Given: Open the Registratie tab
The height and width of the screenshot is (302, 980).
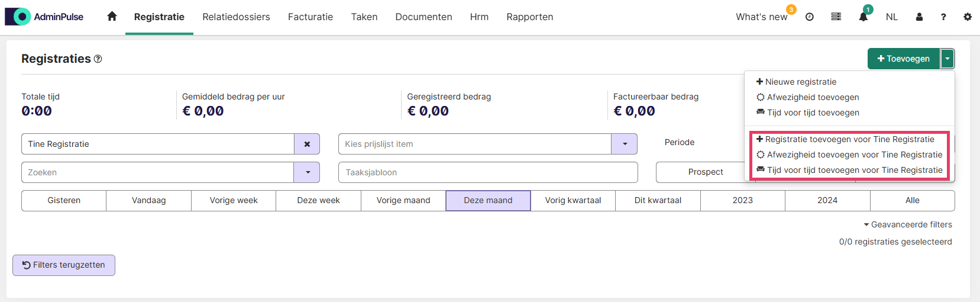Looking at the screenshot, I should 159,17.
